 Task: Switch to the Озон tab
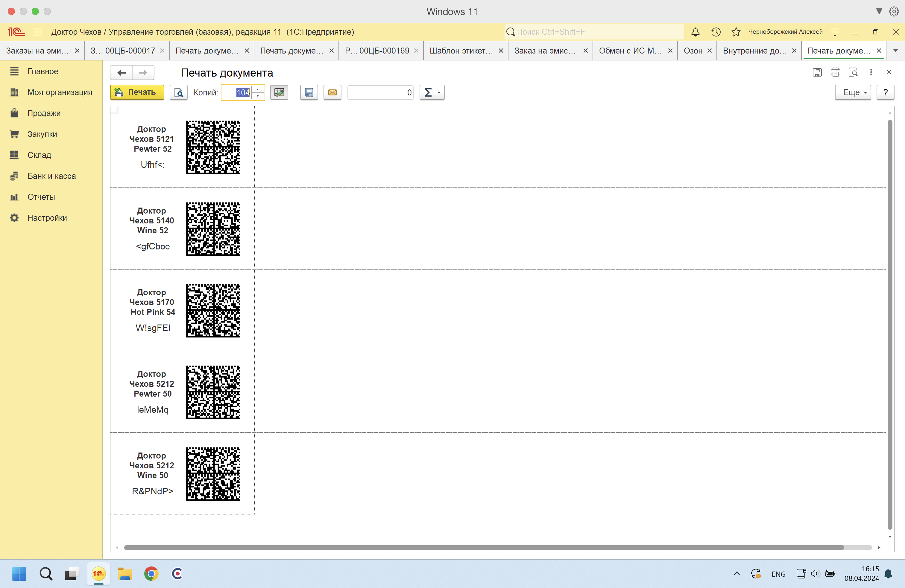pos(693,51)
